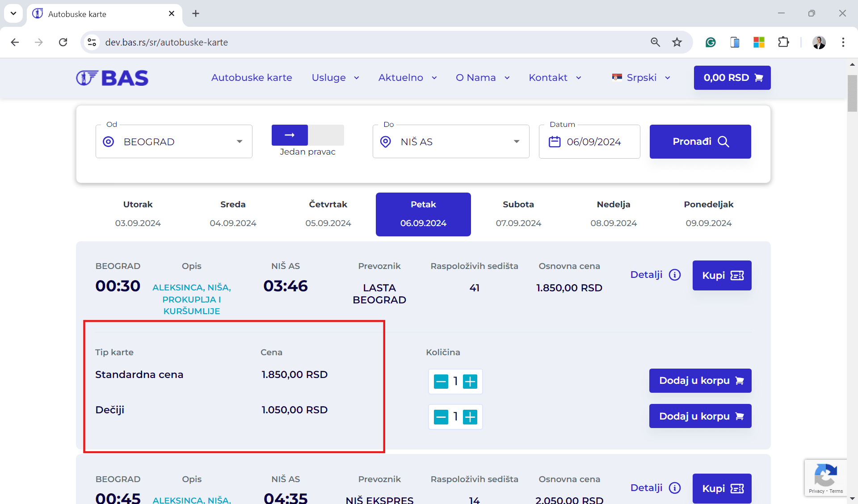
Task: Reload the page
Action: (63, 42)
